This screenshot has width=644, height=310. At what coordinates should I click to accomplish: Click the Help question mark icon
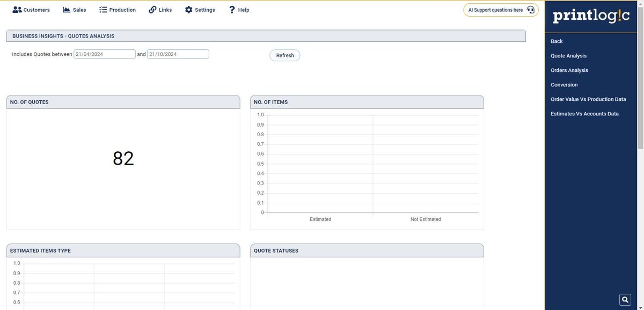[x=232, y=10]
